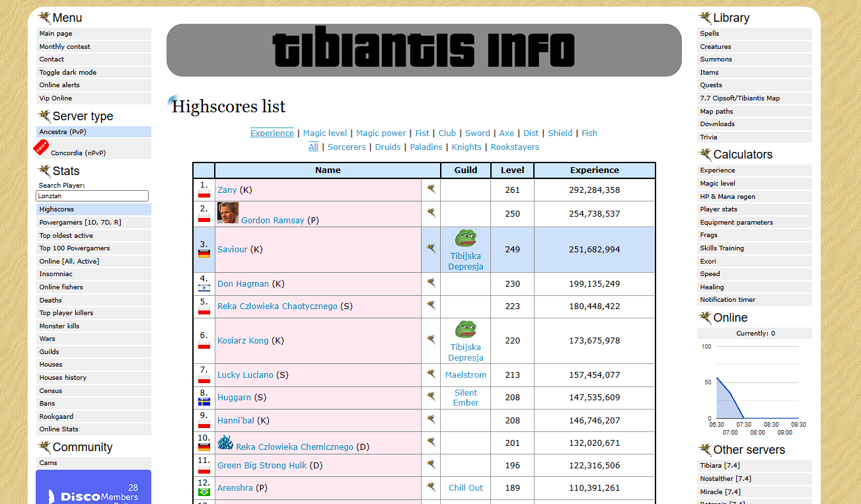Screen dimensions: 861x504
Task: Open Don Hagman's player profile
Action: coord(243,283)
